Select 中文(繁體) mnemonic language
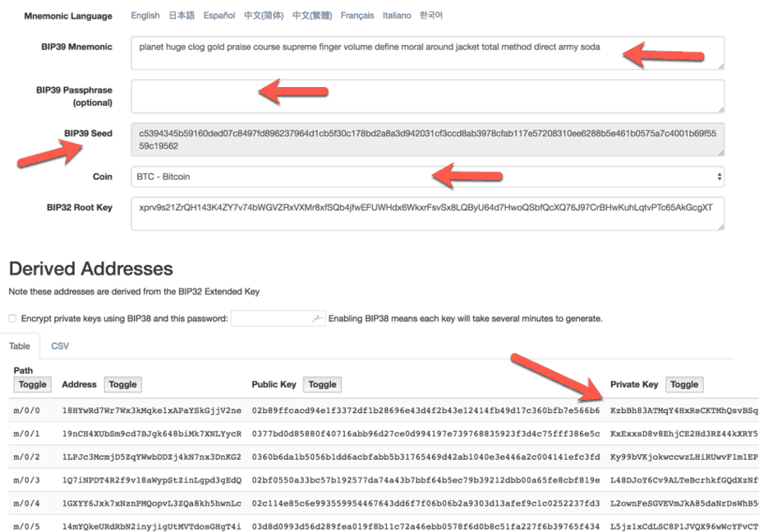 [312, 16]
